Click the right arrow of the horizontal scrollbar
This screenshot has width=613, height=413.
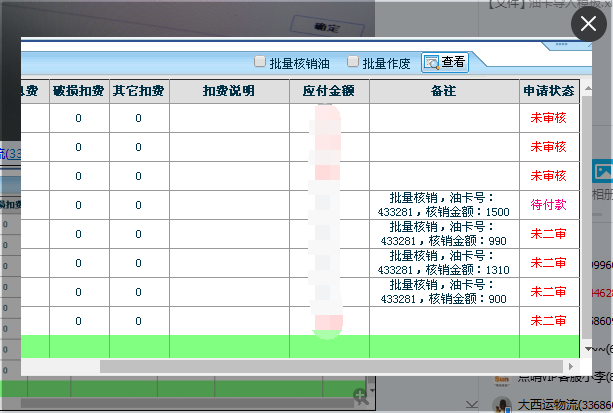(x=571, y=366)
